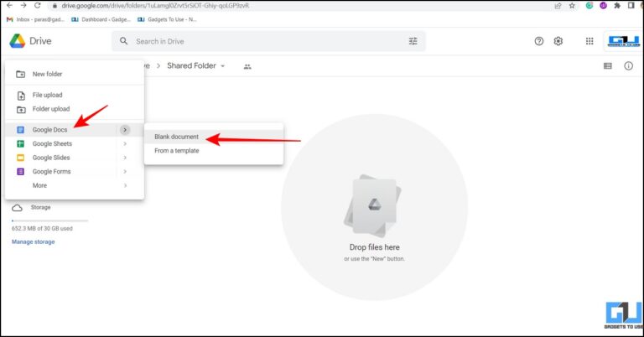Screen dimensions: 644x337
Task: Choose File upload menu entry
Action: coord(75,95)
